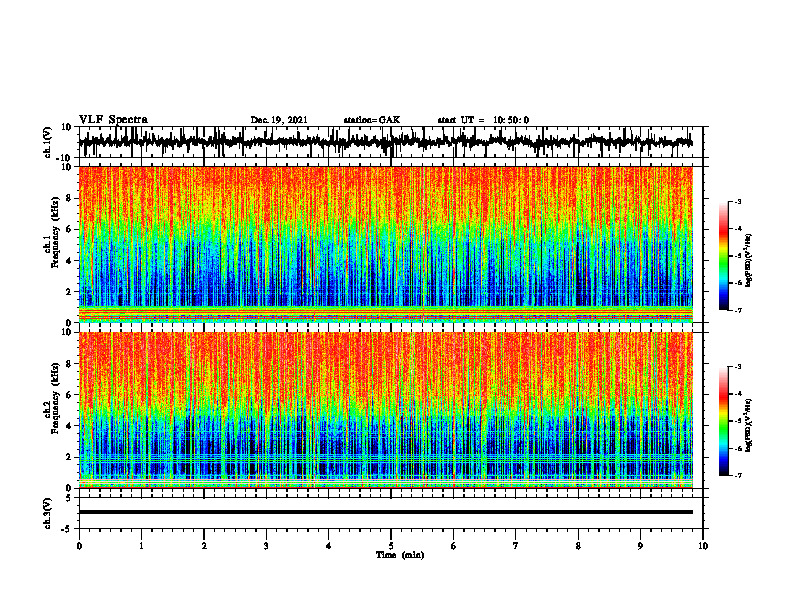792x612 pixels.
Task: Click the "4" kHz tick on ch.1 frequency axis
Action: [x=69, y=261]
